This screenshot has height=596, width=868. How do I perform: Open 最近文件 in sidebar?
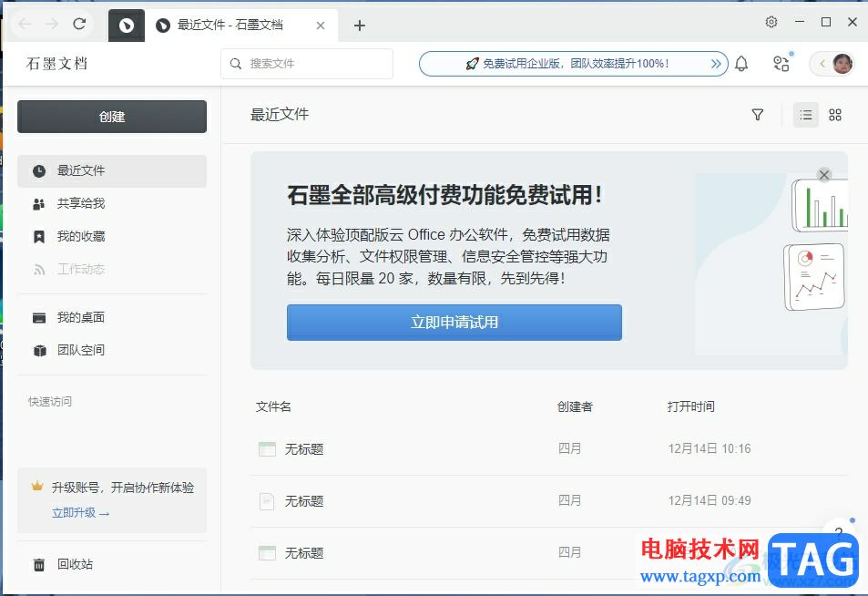(112, 171)
